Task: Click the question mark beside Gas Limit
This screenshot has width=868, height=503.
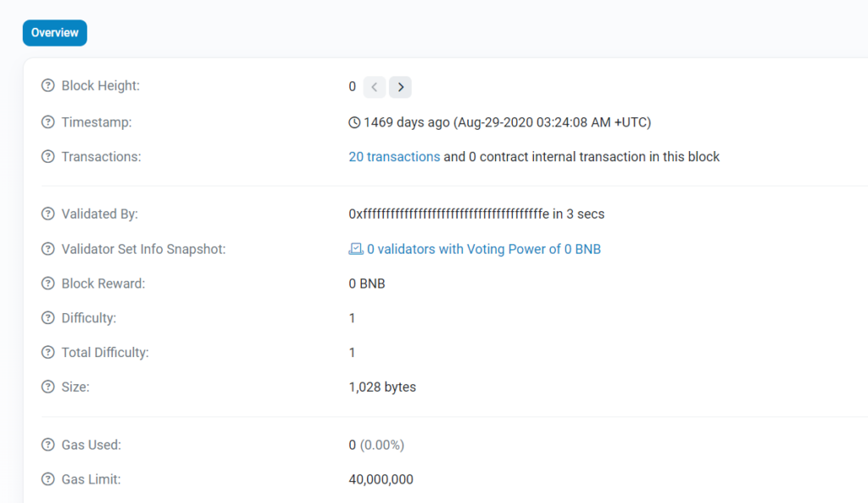Action: coord(48,479)
